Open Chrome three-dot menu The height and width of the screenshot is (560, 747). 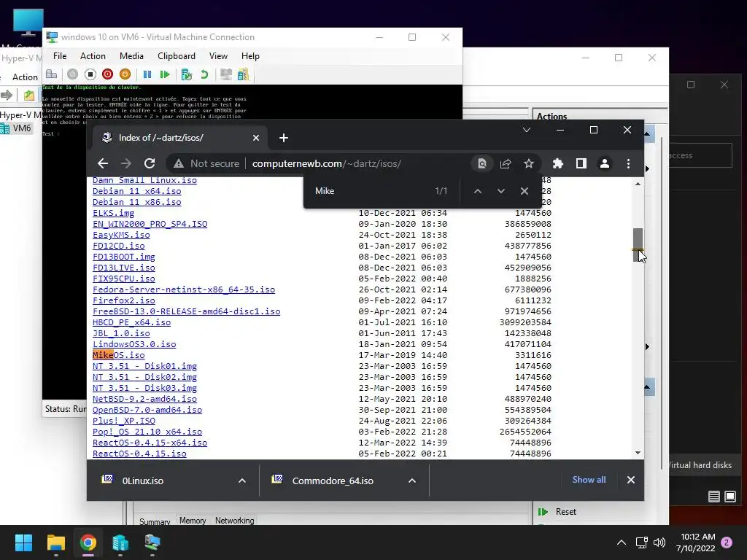[x=628, y=164]
